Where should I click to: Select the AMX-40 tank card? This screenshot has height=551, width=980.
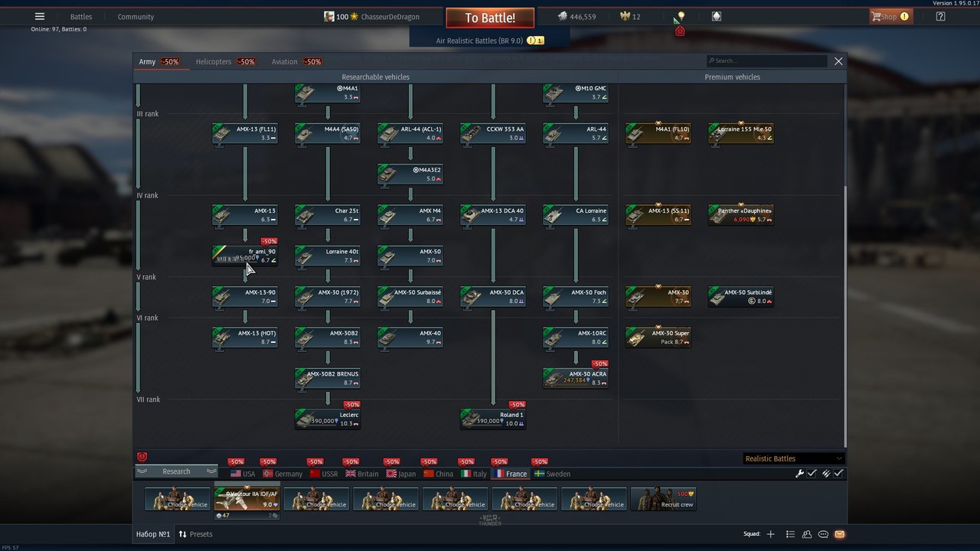coord(410,337)
